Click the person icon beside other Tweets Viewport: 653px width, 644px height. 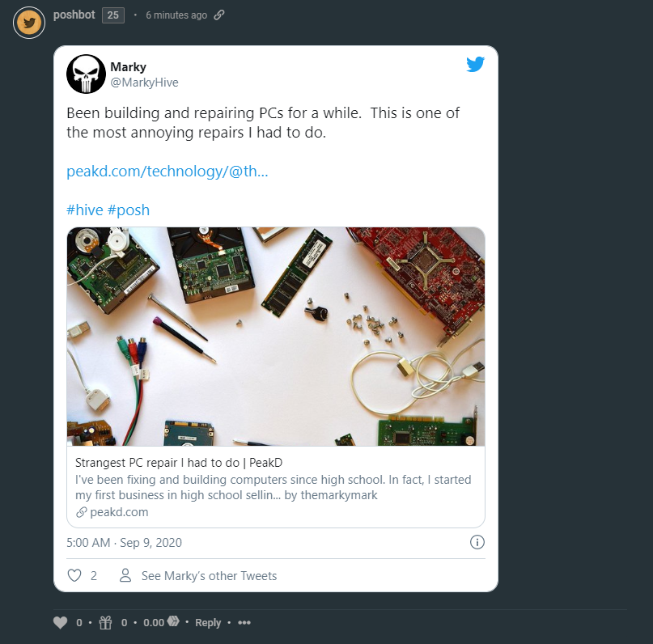[125, 576]
